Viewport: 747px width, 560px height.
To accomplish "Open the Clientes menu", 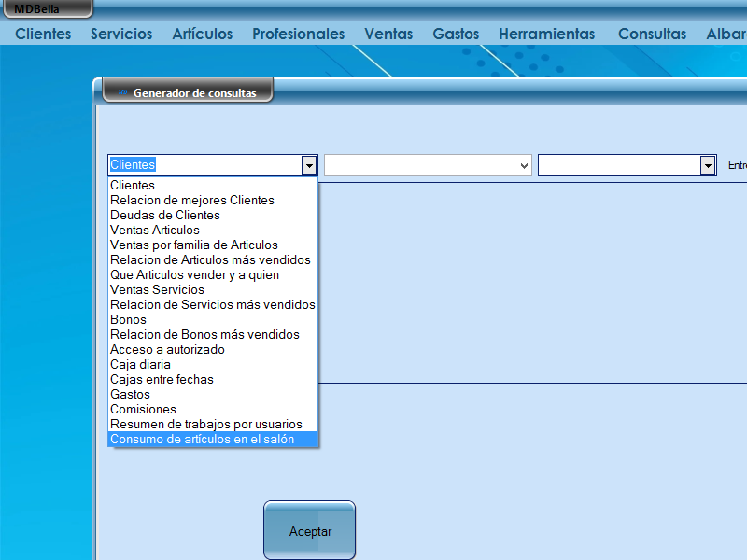I will 43,34.
